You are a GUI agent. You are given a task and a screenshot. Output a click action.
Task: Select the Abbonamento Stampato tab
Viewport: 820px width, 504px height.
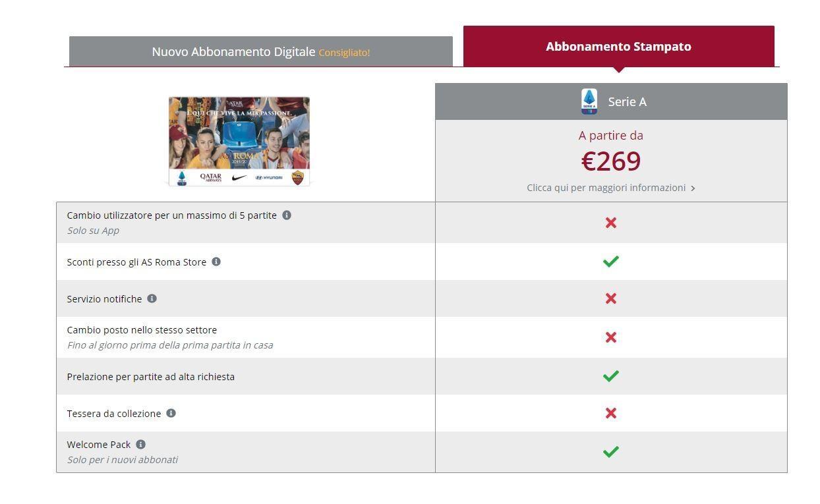tap(618, 46)
